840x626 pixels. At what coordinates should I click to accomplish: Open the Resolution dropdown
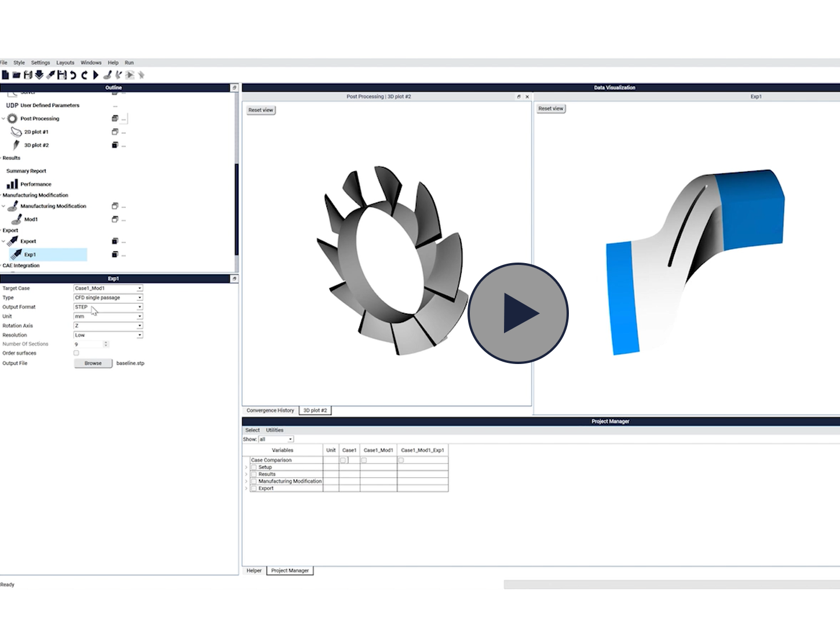(108, 335)
